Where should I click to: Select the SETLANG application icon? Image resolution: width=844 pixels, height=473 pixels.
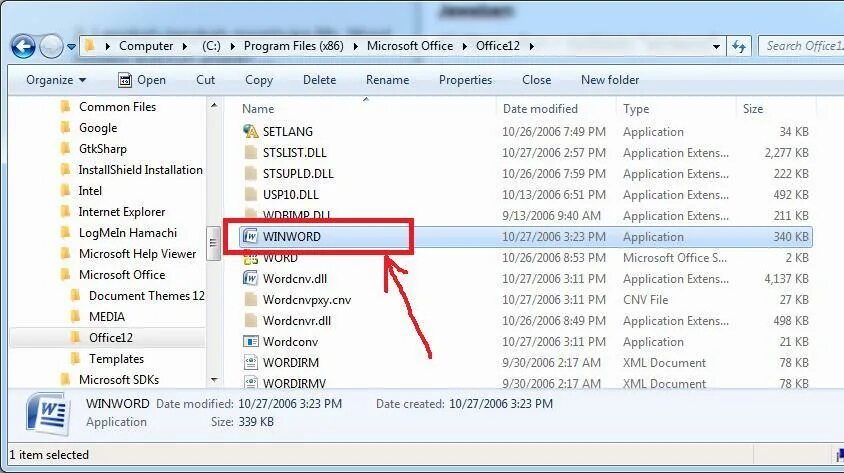tap(251, 131)
